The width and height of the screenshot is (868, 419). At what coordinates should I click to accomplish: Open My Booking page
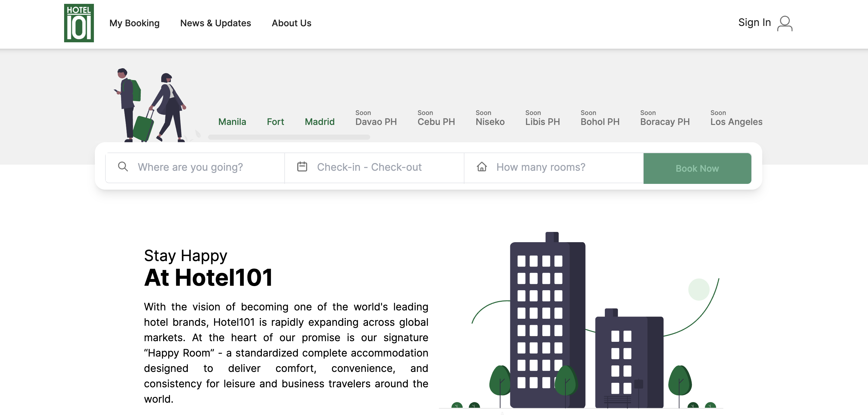coord(134,23)
